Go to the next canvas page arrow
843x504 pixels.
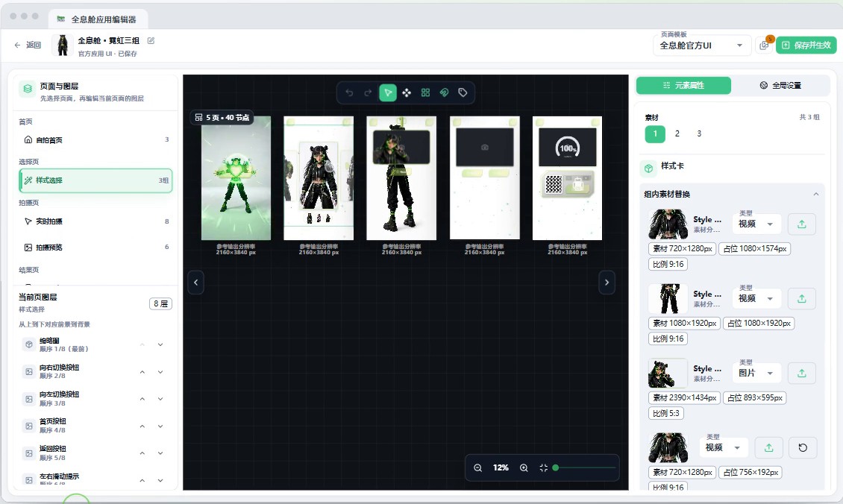(607, 283)
